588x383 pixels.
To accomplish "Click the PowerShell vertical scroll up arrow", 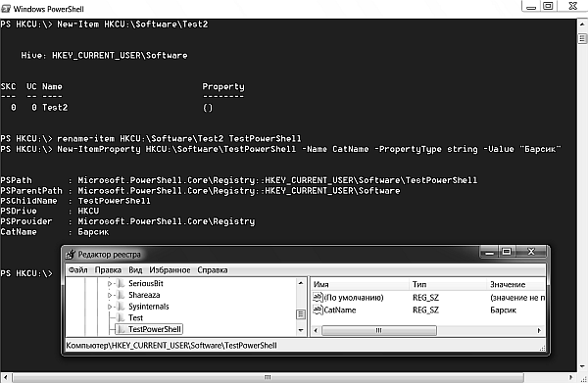I will coord(582,24).
